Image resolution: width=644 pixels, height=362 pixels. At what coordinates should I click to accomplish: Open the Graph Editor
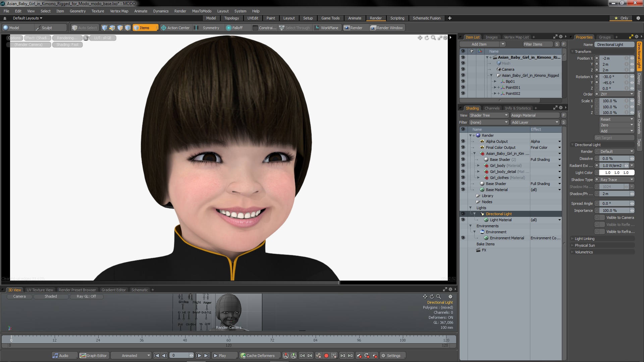94,356
